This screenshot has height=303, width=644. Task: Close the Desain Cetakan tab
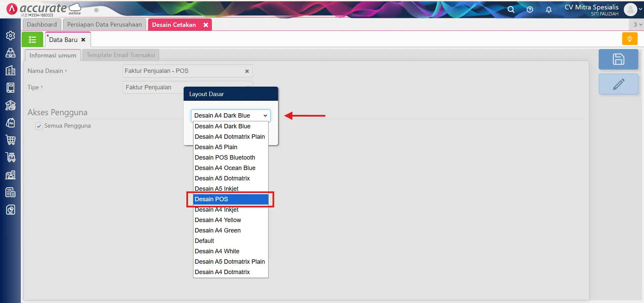[x=206, y=25]
